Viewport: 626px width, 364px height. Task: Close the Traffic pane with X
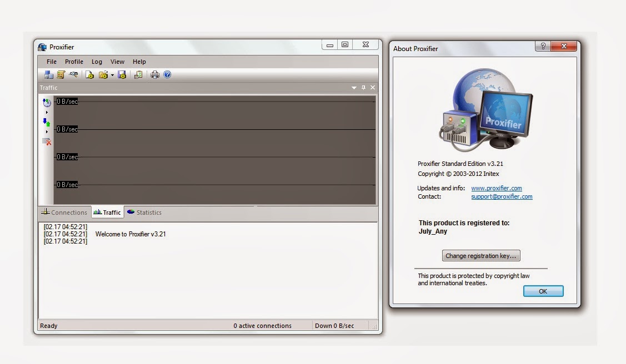point(373,88)
